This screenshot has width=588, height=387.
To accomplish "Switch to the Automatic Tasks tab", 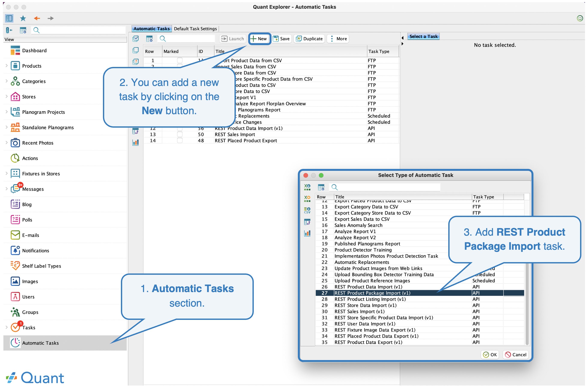I will click(x=152, y=29).
